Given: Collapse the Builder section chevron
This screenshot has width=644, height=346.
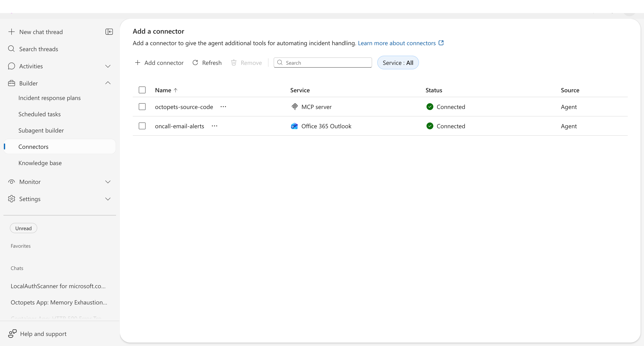Looking at the screenshot, I should [108, 83].
